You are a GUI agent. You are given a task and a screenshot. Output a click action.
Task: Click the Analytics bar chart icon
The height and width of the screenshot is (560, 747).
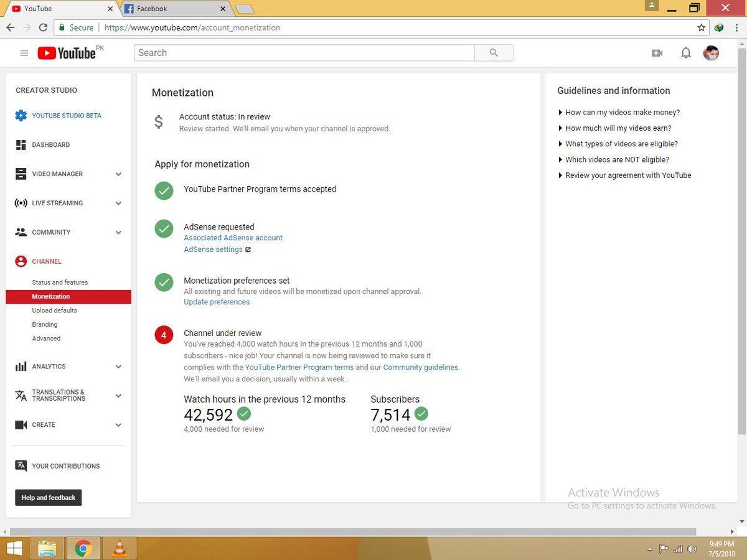point(21,366)
